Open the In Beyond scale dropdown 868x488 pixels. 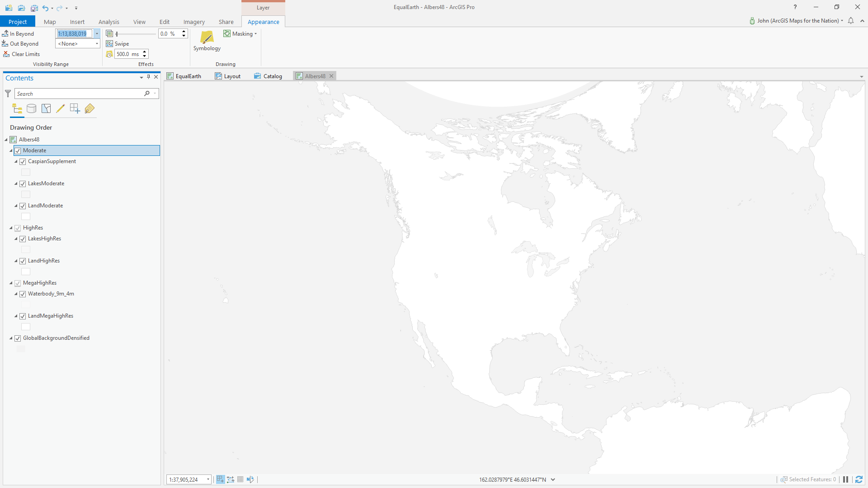(x=97, y=33)
